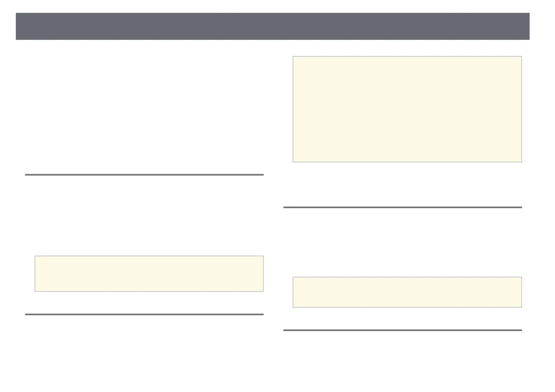Image resolution: width=555 pixels, height=392 pixels.
Task: Select the large cream note box
Action: 407,109
